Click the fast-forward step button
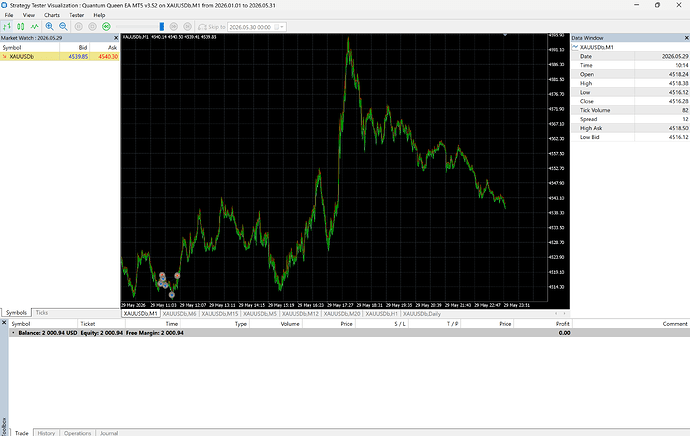 tap(174, 27)
